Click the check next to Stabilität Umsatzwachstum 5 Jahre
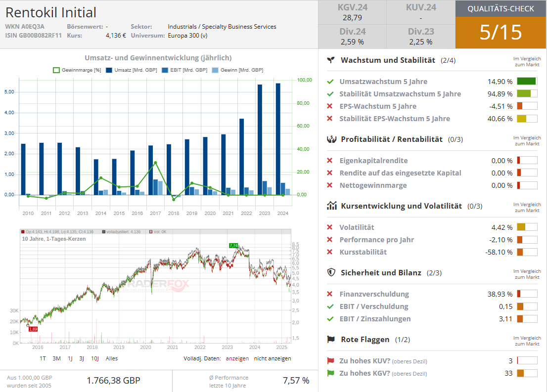Viewport: 547px width, 392px height. click(330, 94)
